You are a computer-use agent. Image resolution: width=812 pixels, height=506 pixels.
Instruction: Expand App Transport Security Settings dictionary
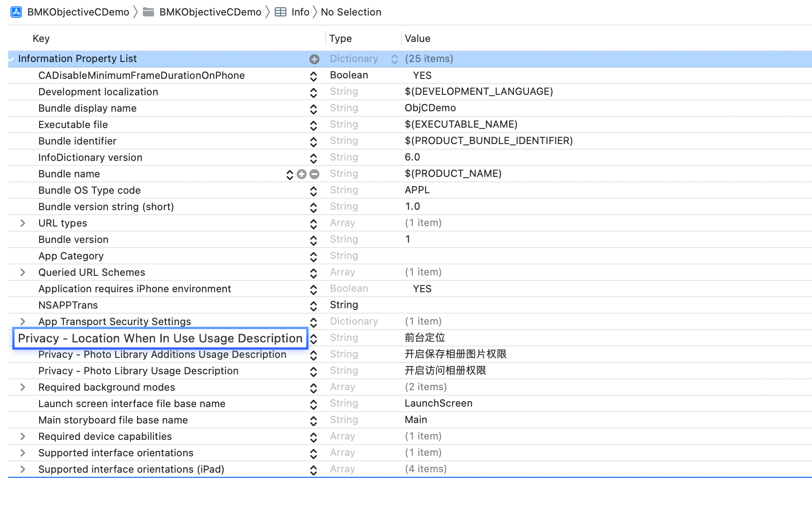[23, 322]
